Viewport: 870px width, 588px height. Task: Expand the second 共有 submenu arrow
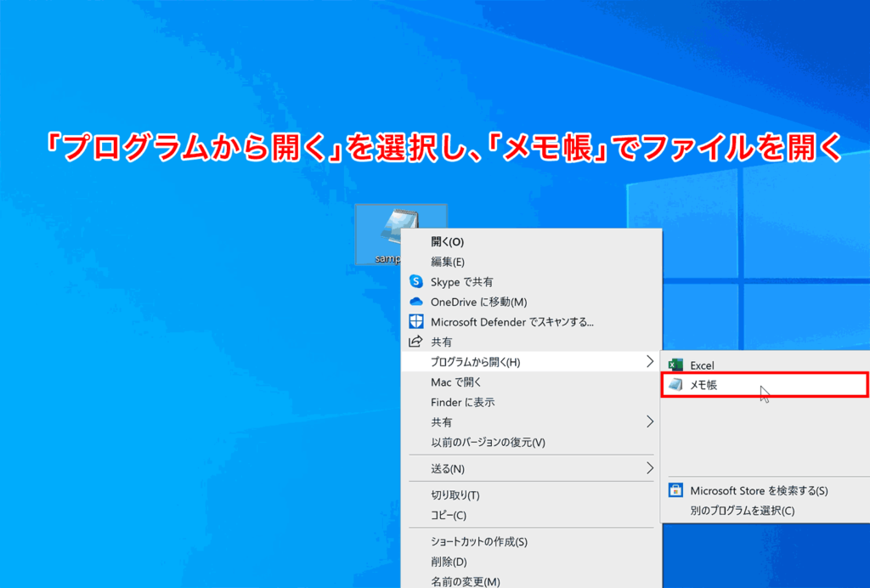(x=652, y=419)
